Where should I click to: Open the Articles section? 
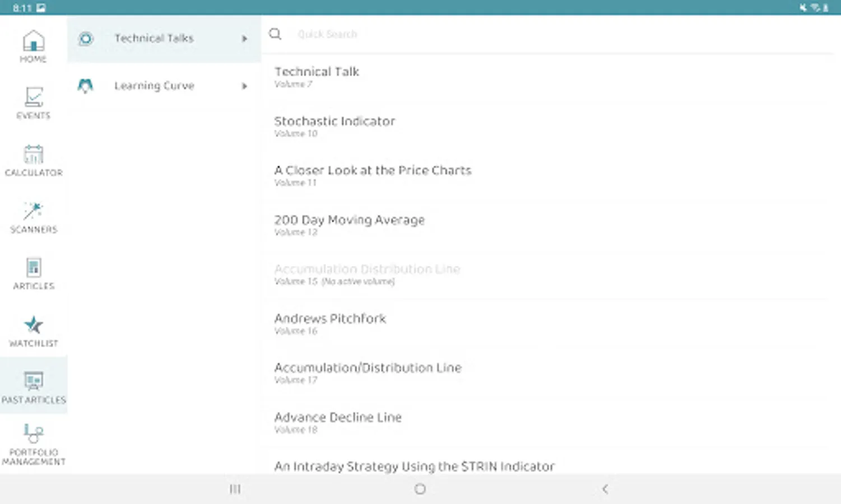(x=33, y=268)
